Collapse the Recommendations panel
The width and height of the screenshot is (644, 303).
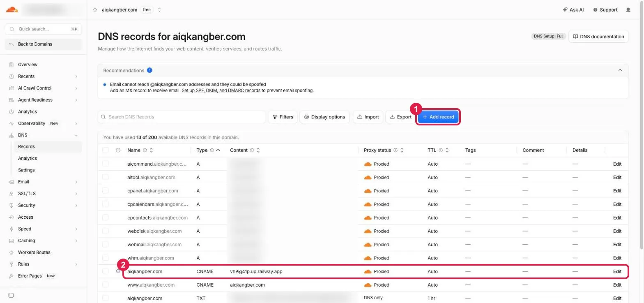point(620,70)
